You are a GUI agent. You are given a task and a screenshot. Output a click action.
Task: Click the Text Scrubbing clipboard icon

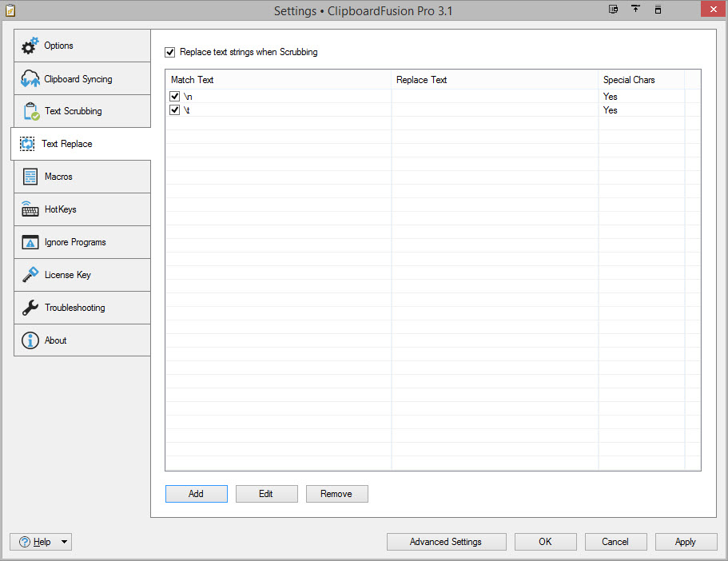click(x=31, y=111)
